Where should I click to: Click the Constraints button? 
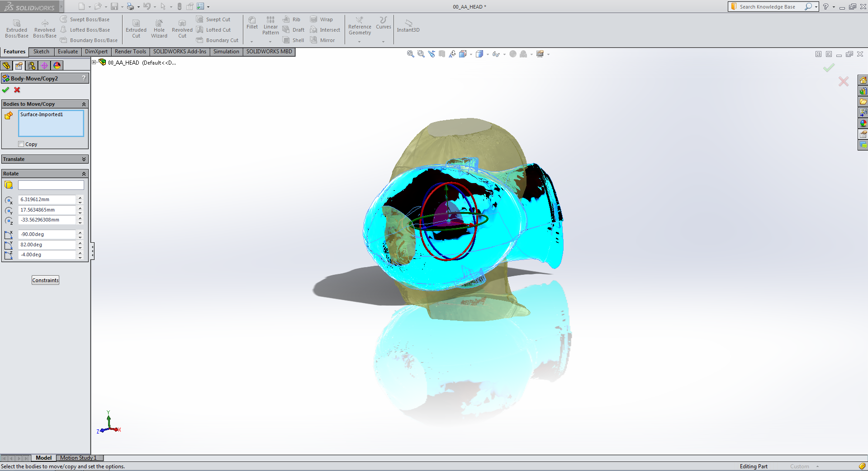(x=45, y=280)
